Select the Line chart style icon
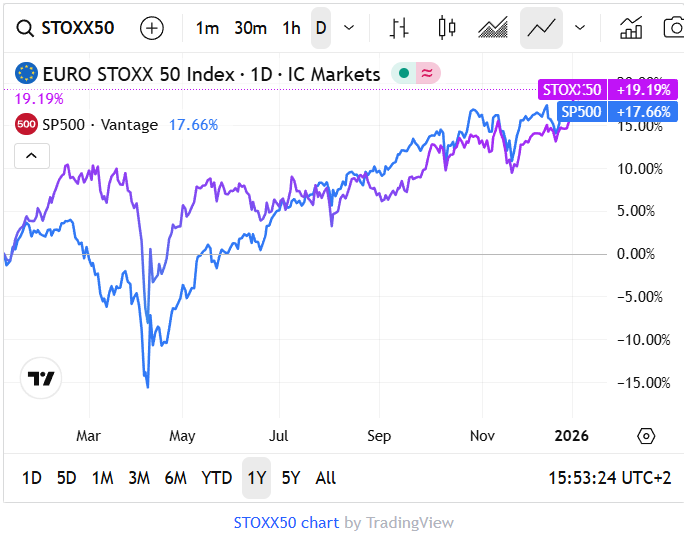This screenshot has height=538, width=690. pos(541,28)
